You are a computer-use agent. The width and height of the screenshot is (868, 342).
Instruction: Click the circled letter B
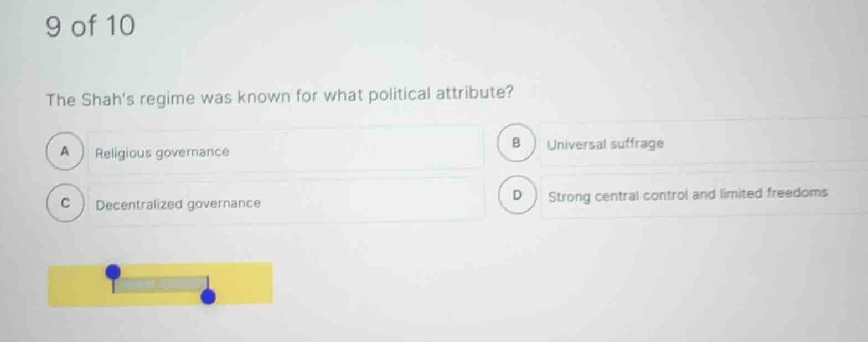516,142
